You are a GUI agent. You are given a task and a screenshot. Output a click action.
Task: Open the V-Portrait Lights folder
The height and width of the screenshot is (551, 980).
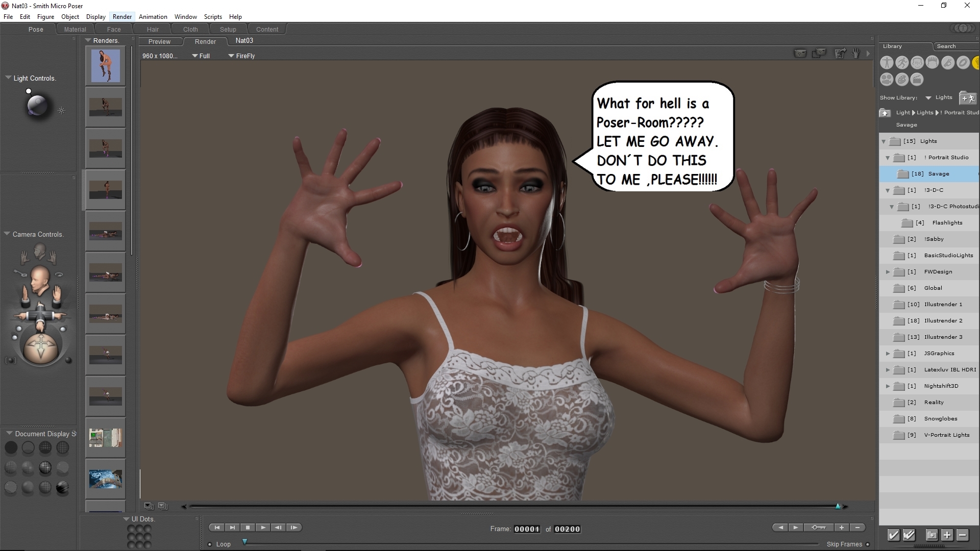click(x=946, y=435)
